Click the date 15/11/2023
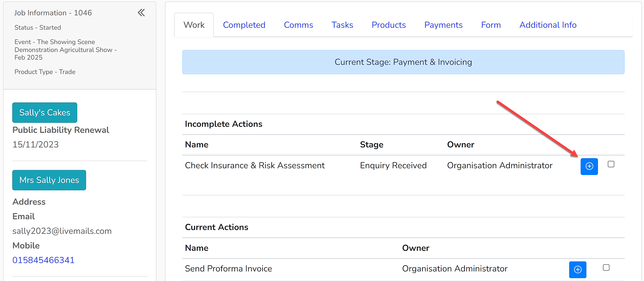 click(x=35, y=144)
